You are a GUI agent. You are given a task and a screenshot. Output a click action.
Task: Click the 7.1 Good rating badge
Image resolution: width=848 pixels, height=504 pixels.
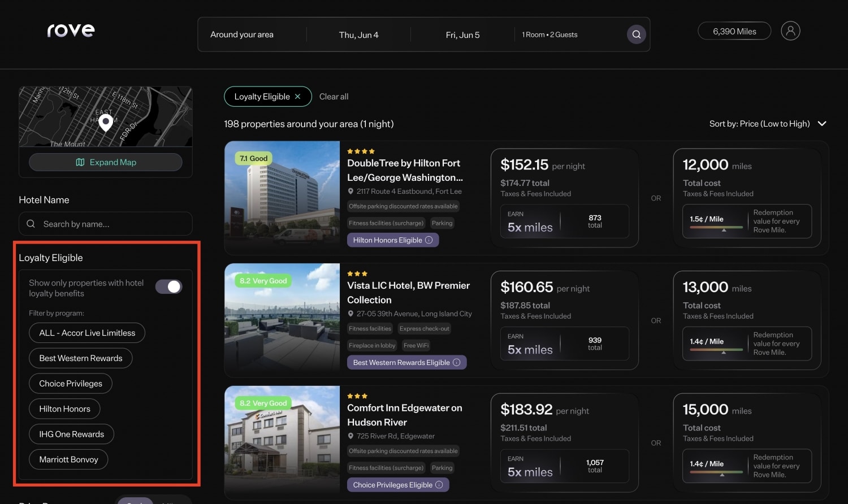tap(253, 158)
